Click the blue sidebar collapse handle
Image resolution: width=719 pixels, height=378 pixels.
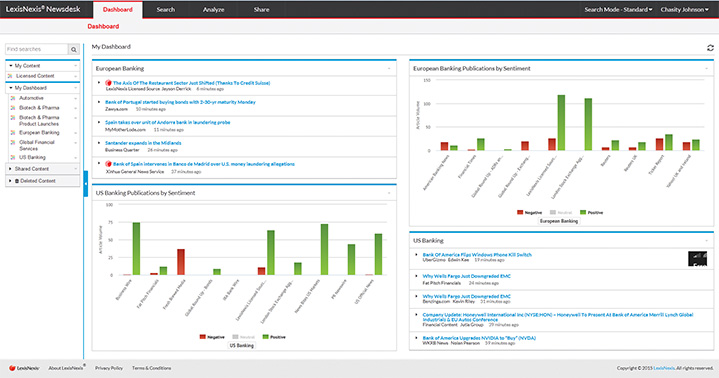click(x=86, y=184)
